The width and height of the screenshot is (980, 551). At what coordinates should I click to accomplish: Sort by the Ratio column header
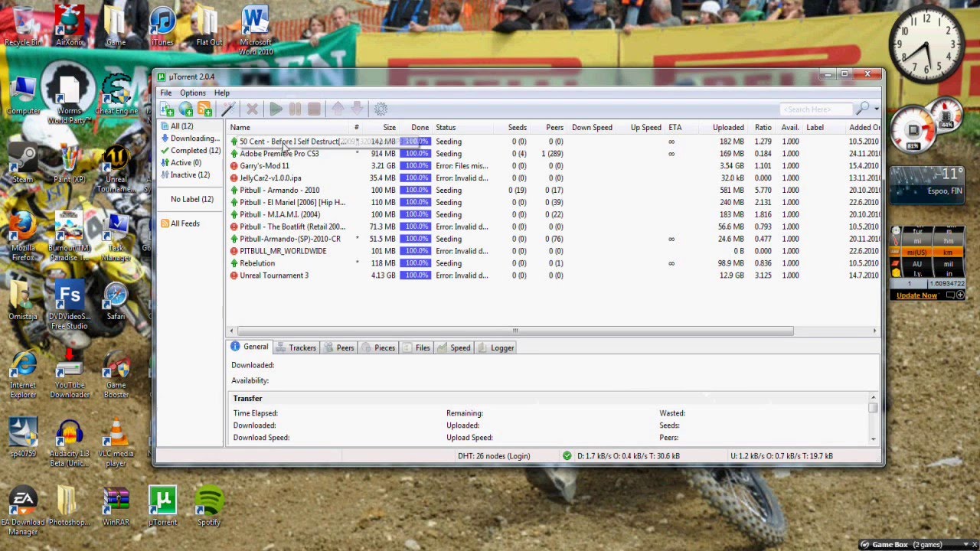click(763, 128)
